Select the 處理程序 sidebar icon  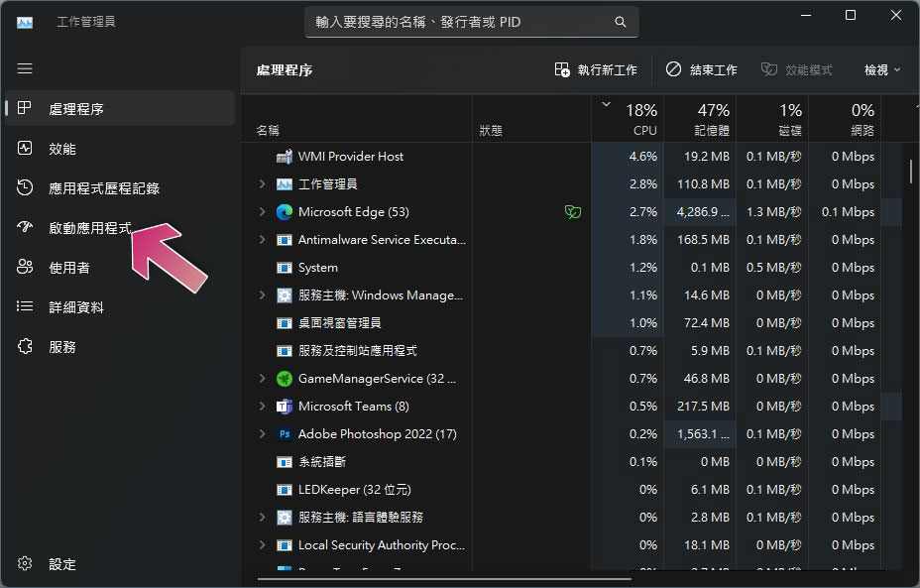click(x=24, y=108)
